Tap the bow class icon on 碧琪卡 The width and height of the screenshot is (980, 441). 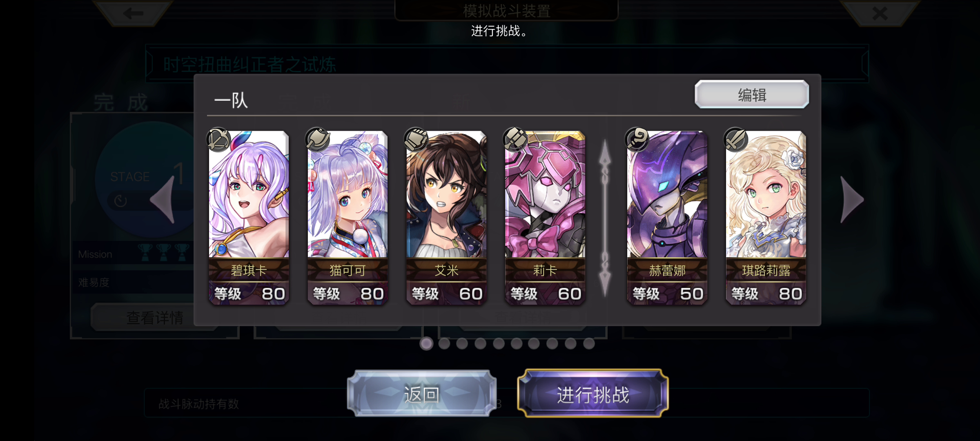coord(219,140)
